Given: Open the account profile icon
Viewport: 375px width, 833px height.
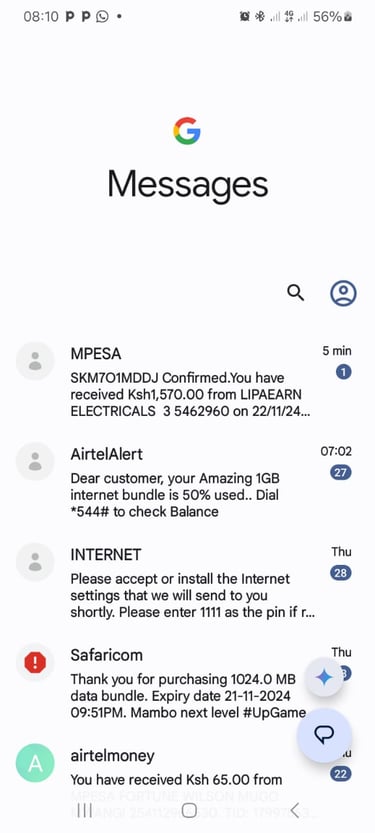Looking at the screenshot, I should [343, 293].
